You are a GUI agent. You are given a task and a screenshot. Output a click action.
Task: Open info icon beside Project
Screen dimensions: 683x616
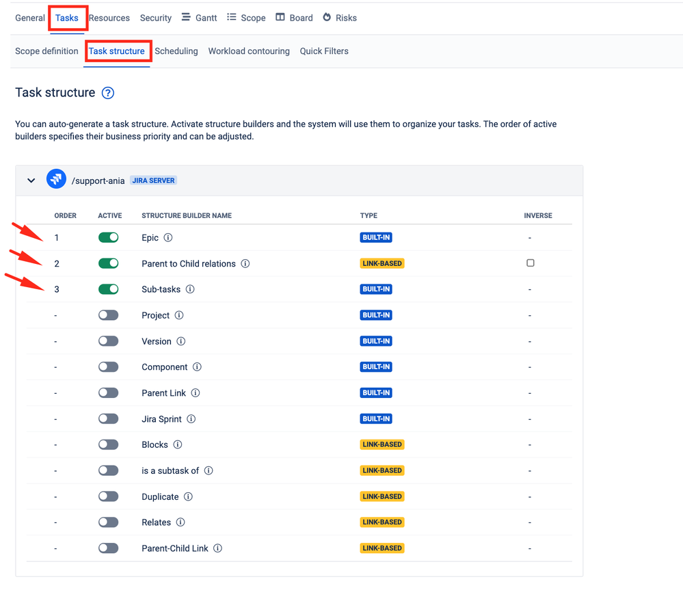tap(179, 315)
